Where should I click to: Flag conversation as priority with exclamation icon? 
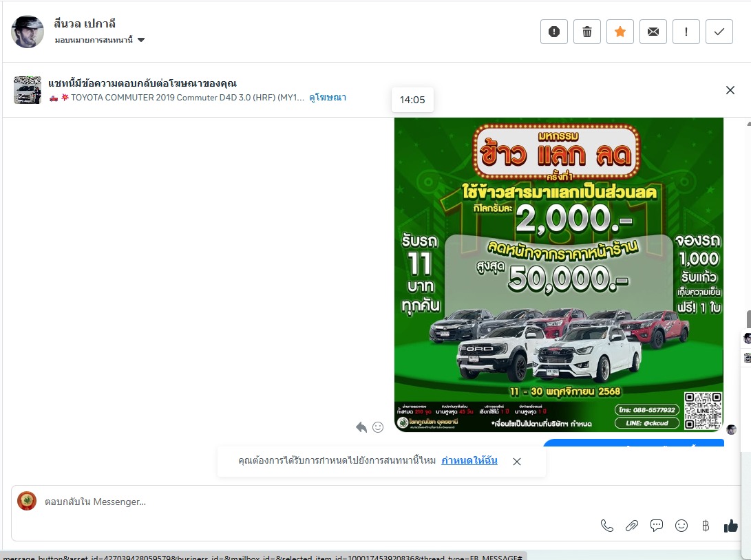tap(686, 32)
